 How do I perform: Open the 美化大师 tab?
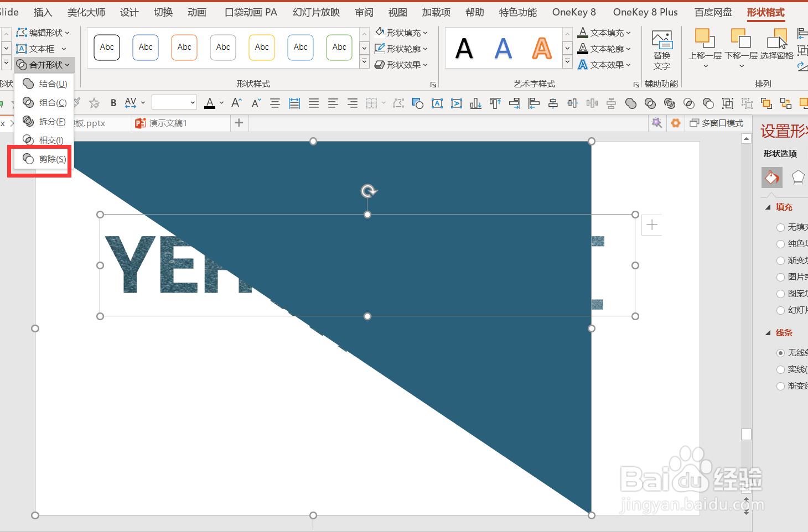[x=86, y=12]
